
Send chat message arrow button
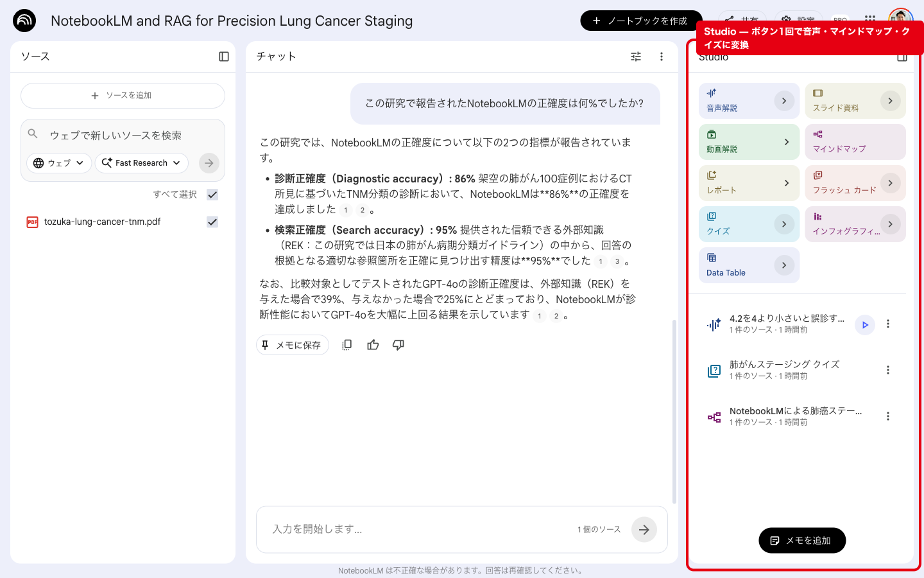click(644, 530)
